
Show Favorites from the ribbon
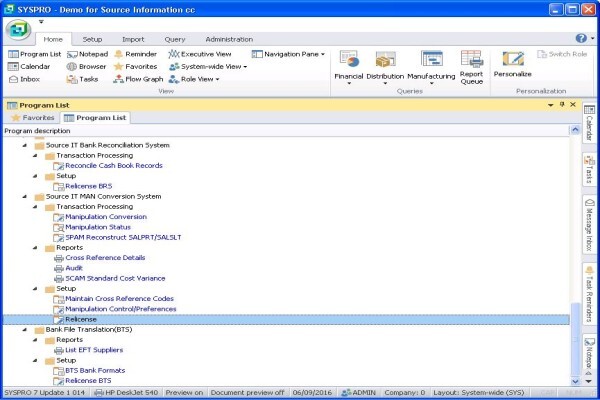coord(135,67)
